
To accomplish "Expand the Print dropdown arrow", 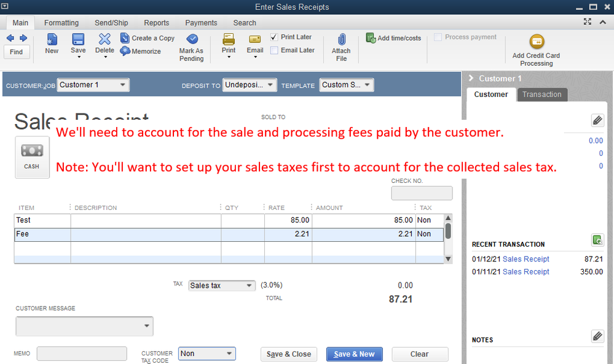I will [x=229, y=57].
